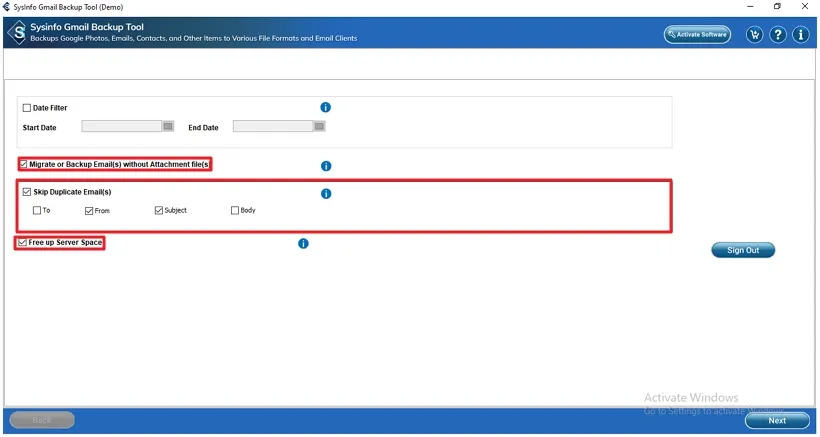820x437 pixels.
Task: Click the Next button
Action: (x=777, y=421)
